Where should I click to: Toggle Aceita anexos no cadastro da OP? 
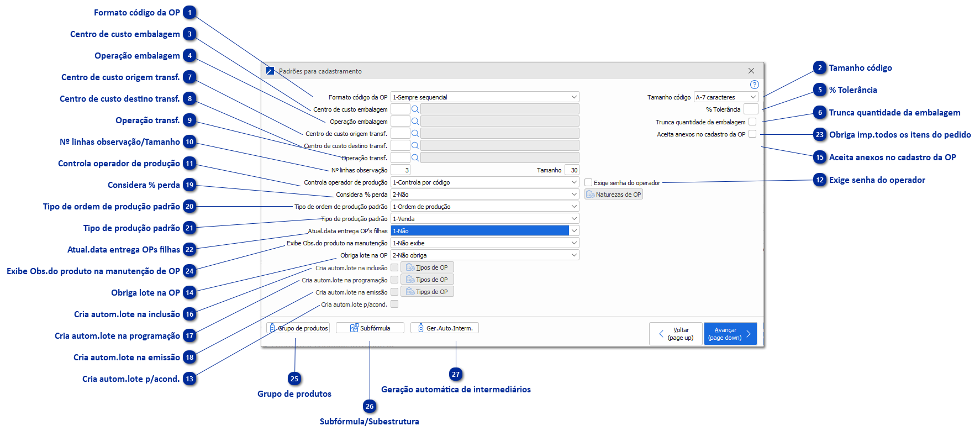[752, 134]
